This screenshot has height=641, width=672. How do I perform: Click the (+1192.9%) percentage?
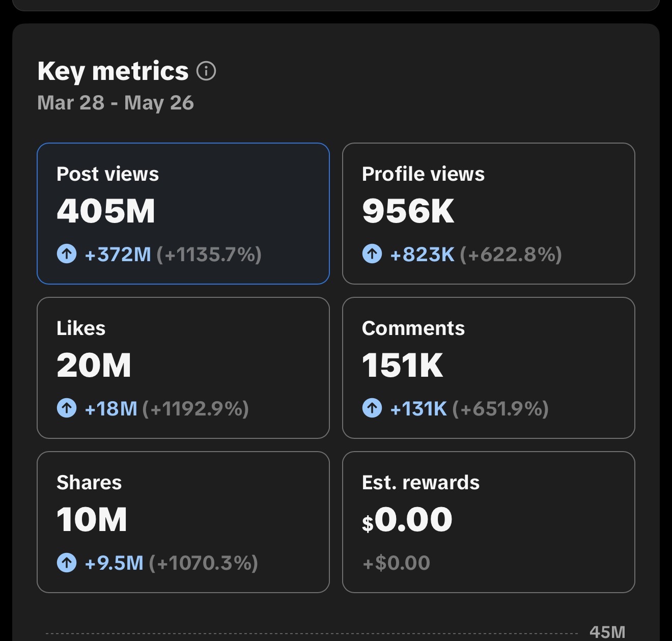[x=196, y=408]
